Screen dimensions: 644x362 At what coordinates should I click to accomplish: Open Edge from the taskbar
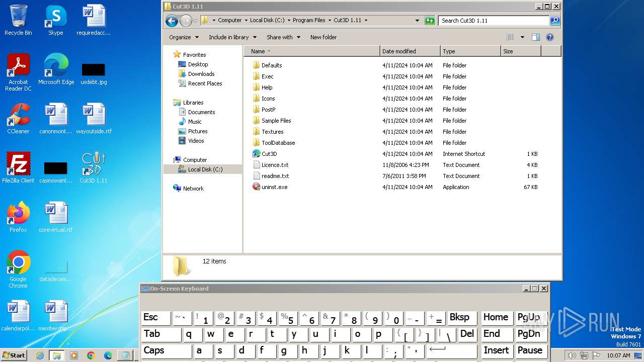[x=108, y=355]
